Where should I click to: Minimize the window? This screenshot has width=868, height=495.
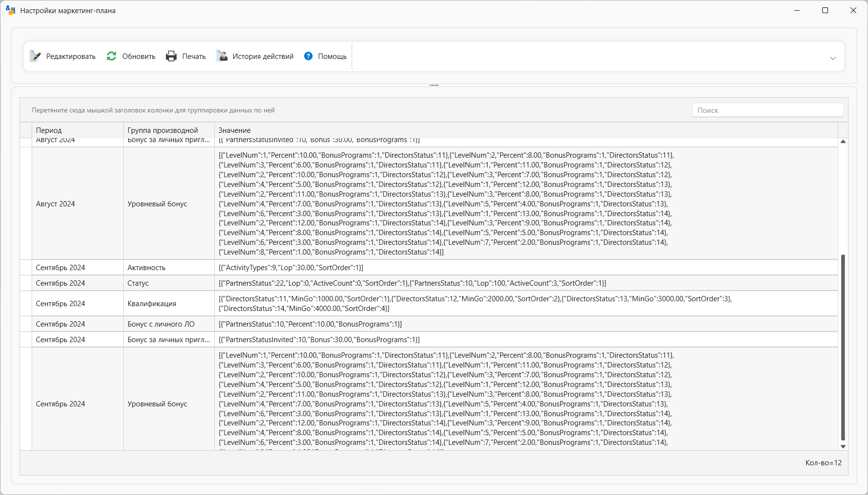pos(797,10)
